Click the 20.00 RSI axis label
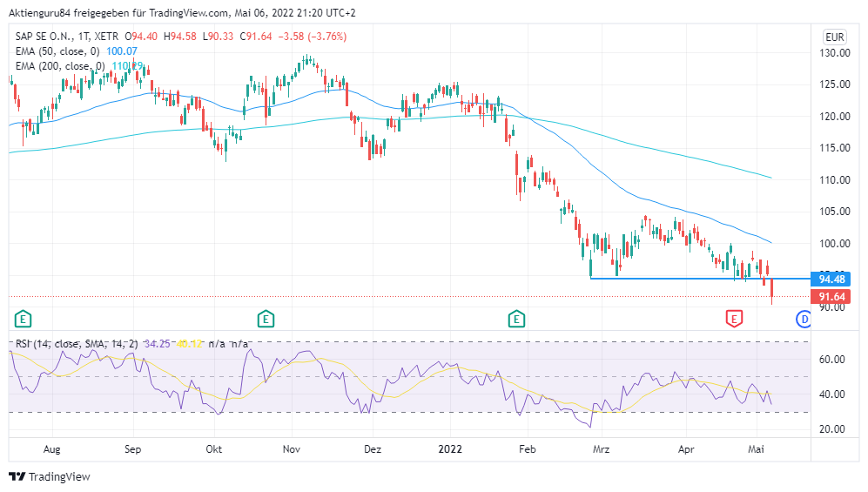Viewport: 868px width, 492px height. 832,429
